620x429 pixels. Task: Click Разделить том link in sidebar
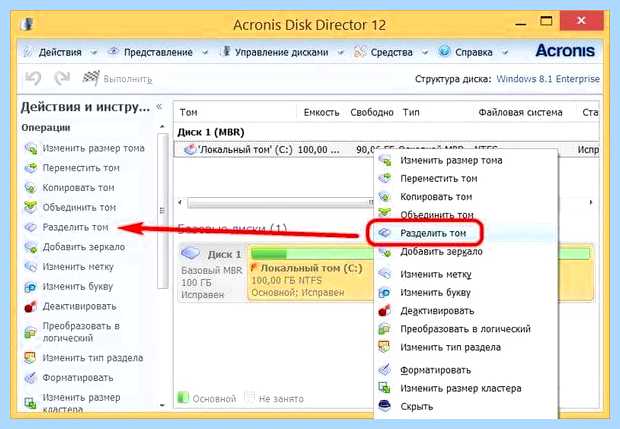[75, 227]
